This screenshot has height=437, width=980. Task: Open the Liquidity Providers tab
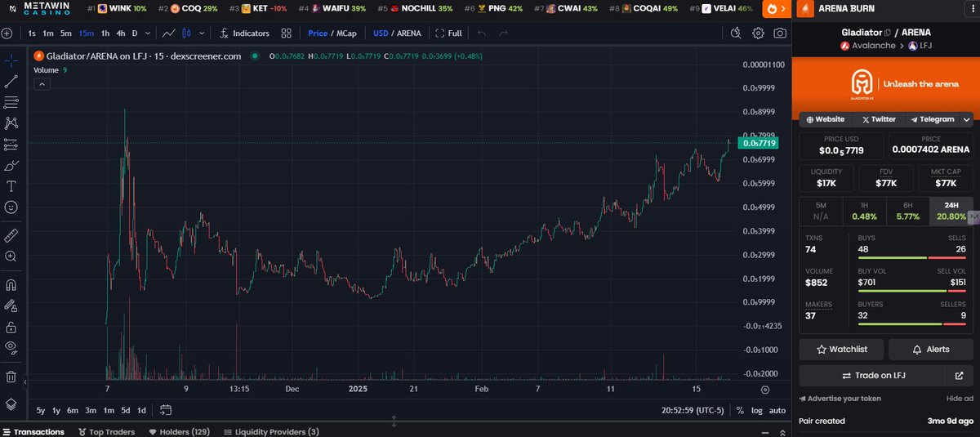271,431
